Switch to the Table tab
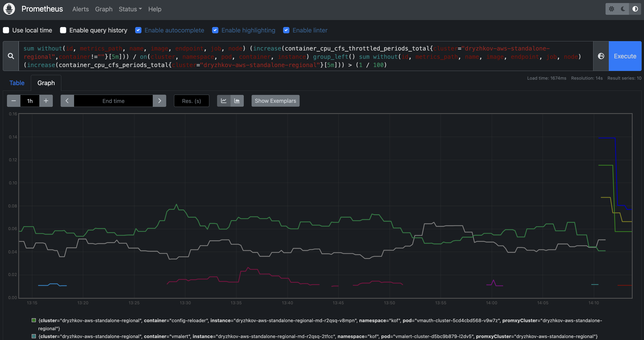This screenshot has height=340, width=644. point(17,83)
